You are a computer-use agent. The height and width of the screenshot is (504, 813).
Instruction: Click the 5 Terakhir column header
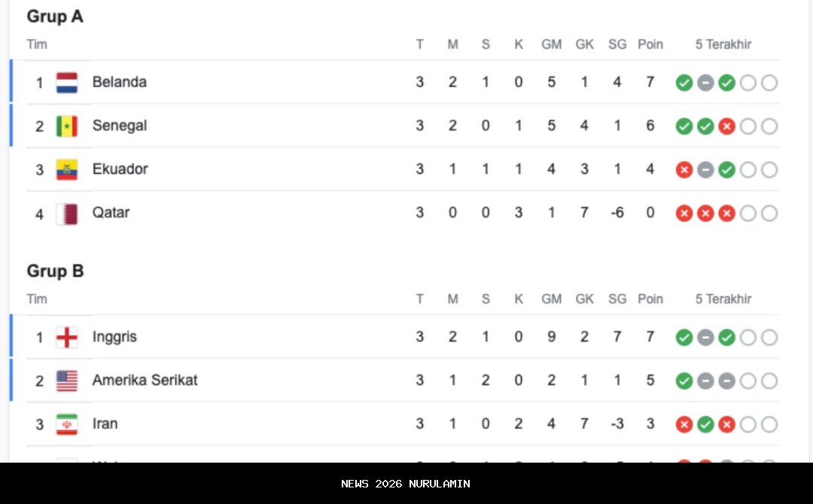[723, 44]
